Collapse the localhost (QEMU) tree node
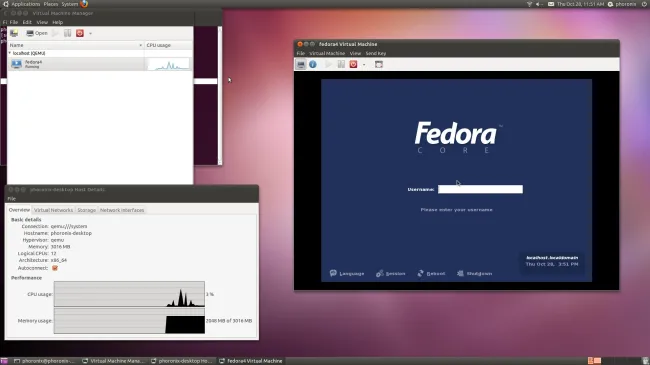 (x=10, y=53)
